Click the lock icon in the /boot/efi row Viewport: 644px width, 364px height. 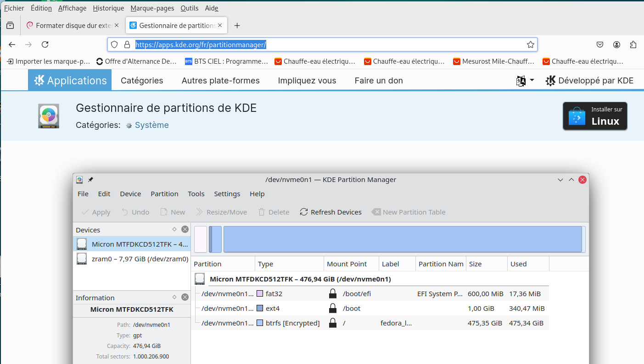(x=333, y=293)
